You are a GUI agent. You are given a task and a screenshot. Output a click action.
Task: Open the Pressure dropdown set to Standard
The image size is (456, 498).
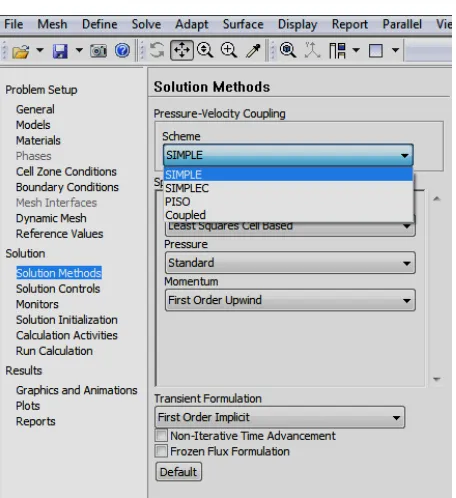(290, 263)
